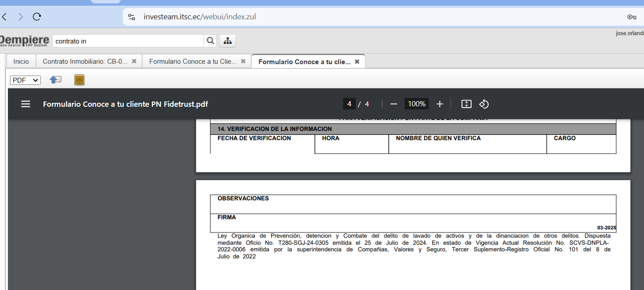Click the PDF page number field
This screenshot has height=290, width=644.
349,104
